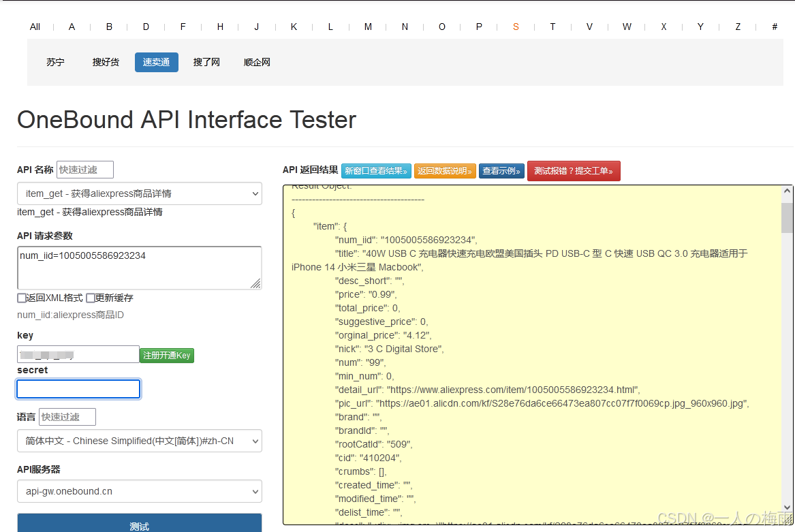Click the result panel scrollbar thumb
The height and width of the screenshot is (532, 795).
tap(787, 218)
